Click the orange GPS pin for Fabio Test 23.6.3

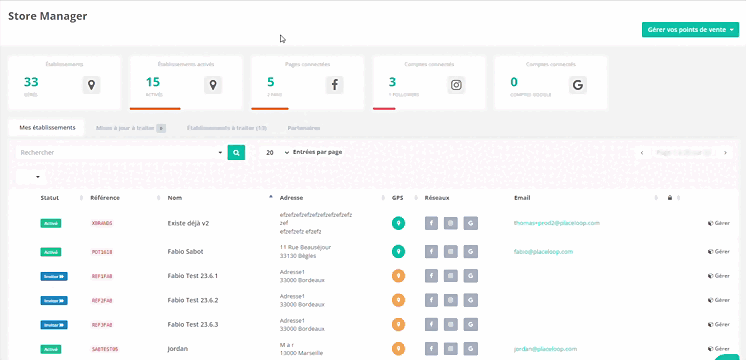[x=398, y=324]
